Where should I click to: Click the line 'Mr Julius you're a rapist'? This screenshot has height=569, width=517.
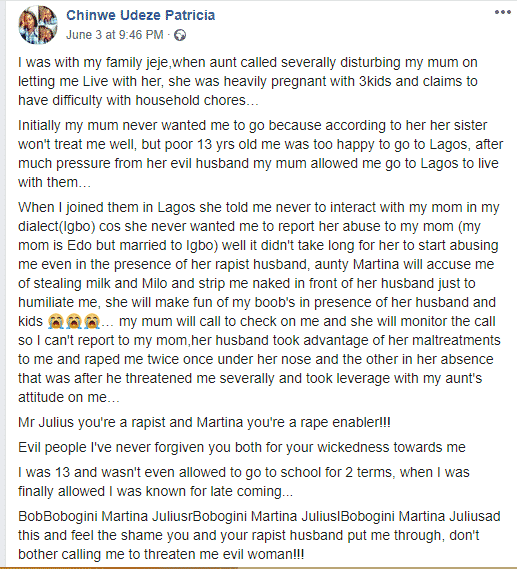point(204,422)
